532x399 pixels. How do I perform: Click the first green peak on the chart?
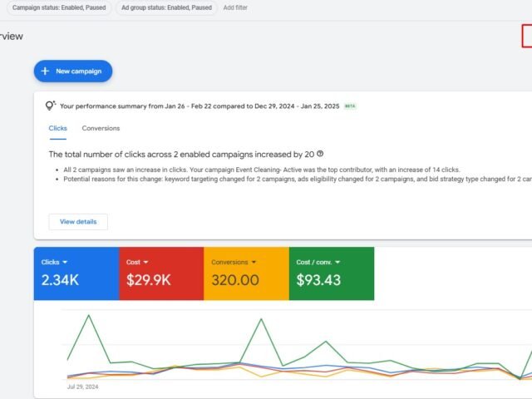pos(88,315)
